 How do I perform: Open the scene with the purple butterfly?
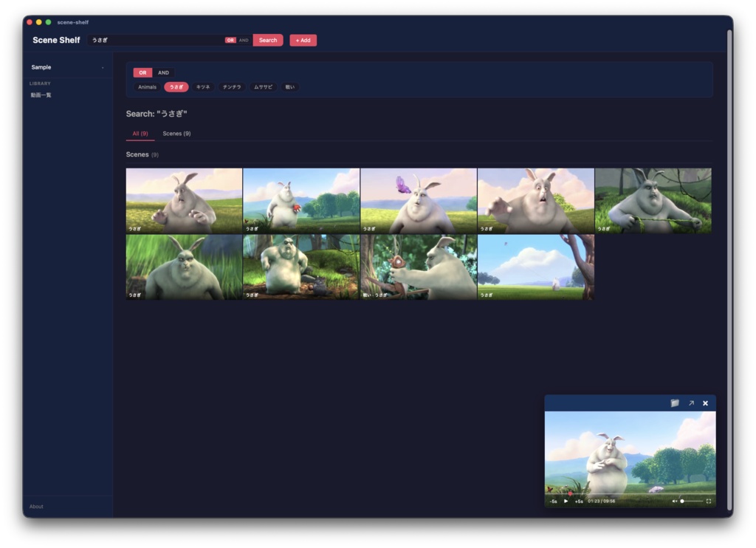(x=419, y=201)
